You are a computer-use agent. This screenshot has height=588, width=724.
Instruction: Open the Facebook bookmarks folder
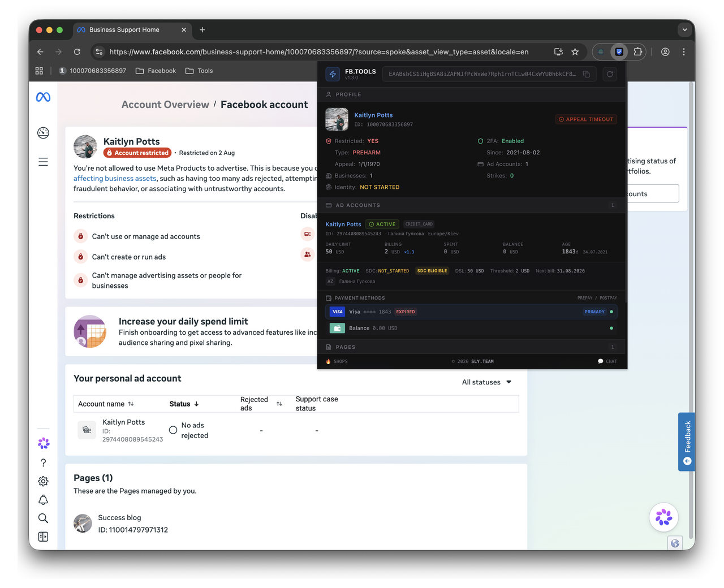tap(156, 71)
